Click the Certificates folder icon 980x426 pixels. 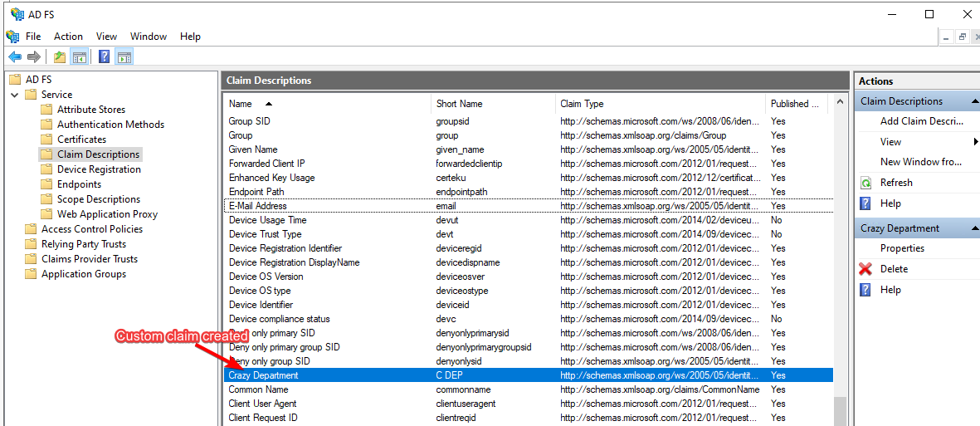tap(46, 140)
